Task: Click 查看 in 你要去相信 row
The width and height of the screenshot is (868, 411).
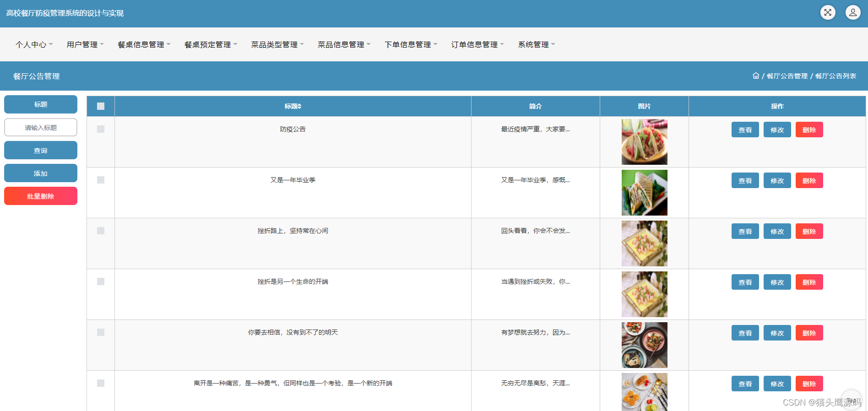Action: (745, 333)
